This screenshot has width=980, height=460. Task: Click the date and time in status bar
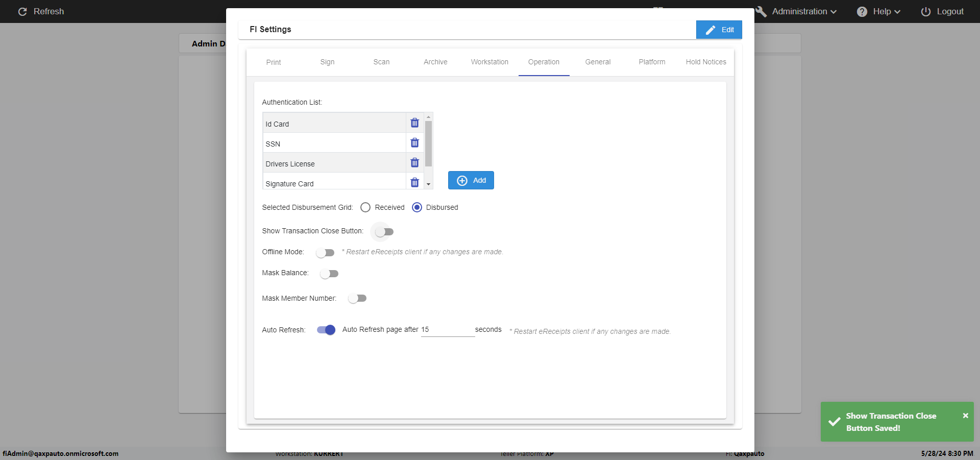[947, 453]
